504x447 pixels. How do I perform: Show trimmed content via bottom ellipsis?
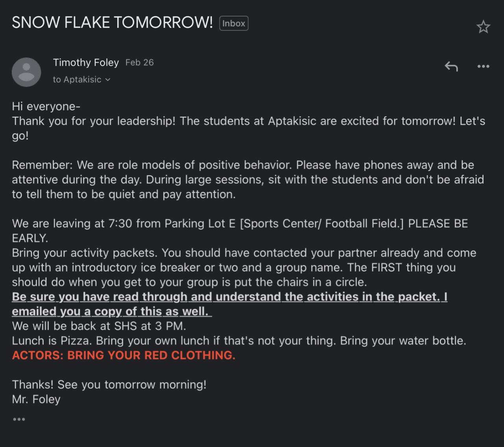click(x=19, y=419)
